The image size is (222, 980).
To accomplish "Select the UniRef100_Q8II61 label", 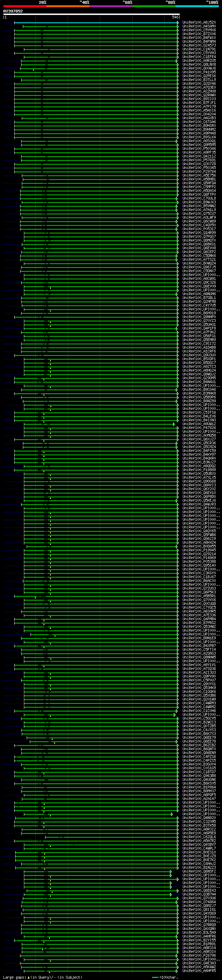I will click(x=199, y=910).
